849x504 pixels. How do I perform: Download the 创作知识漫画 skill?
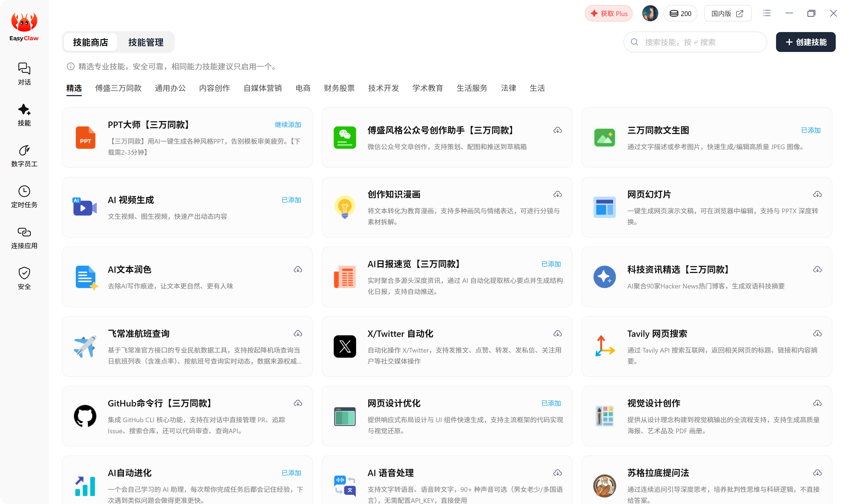click(x=557, y=194)
